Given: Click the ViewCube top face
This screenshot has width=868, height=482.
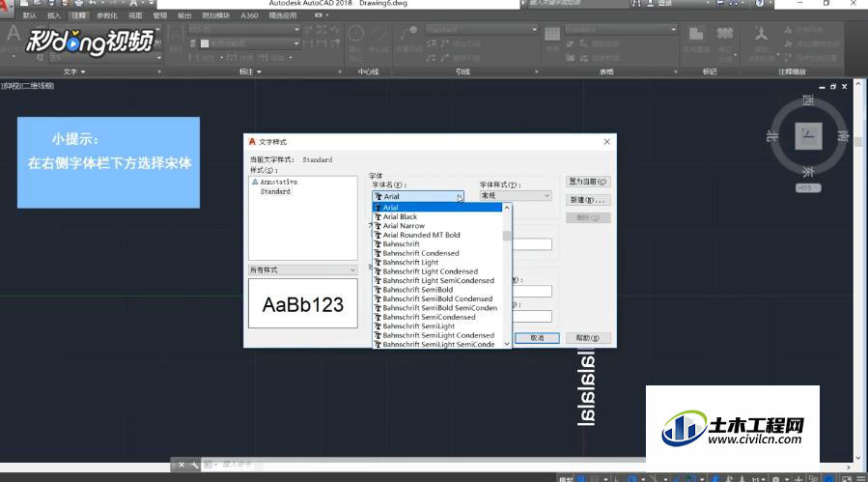Looking at the screenshot, I should click(x=808, y=136).
